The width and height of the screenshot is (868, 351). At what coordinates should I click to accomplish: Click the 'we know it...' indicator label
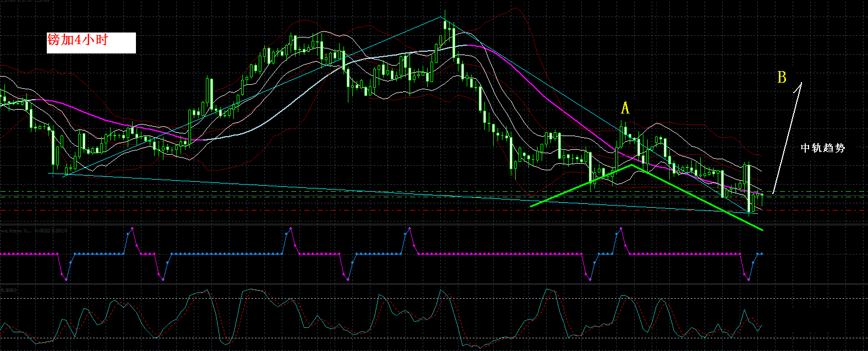tap(34, 230)
